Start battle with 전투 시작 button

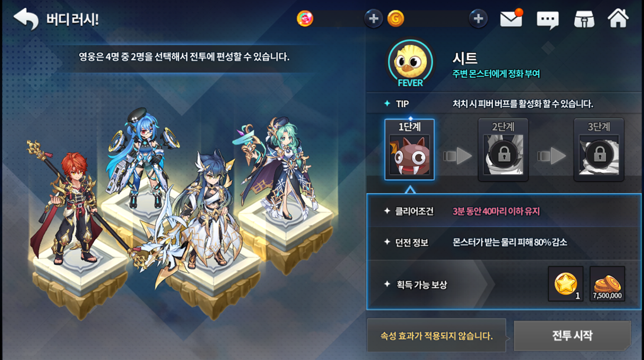[572, 335]
